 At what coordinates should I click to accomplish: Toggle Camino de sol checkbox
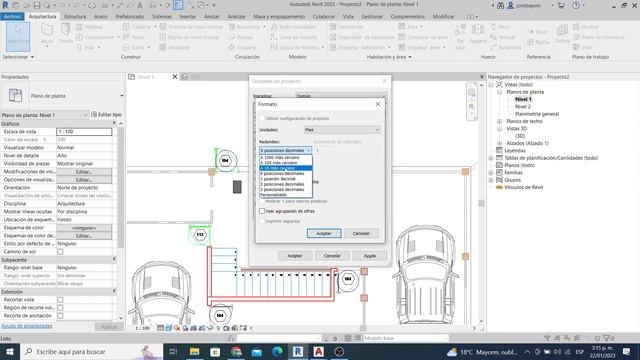[x=60, y=251]
